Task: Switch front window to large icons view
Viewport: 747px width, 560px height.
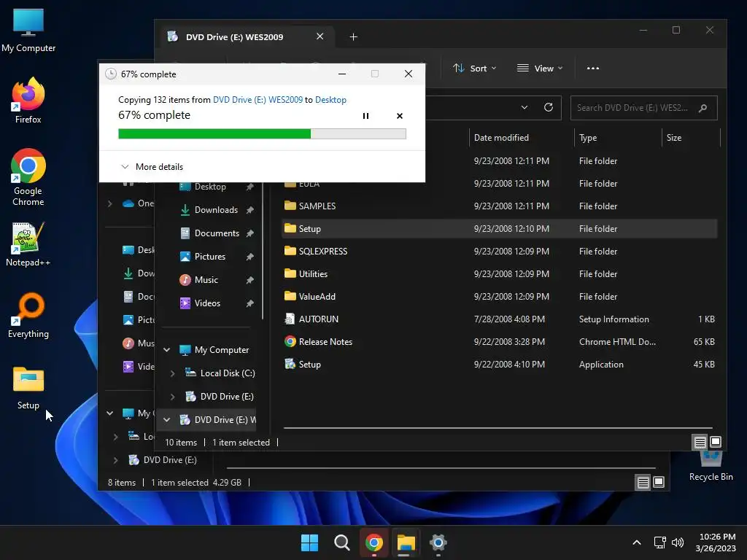Action: 716,442
